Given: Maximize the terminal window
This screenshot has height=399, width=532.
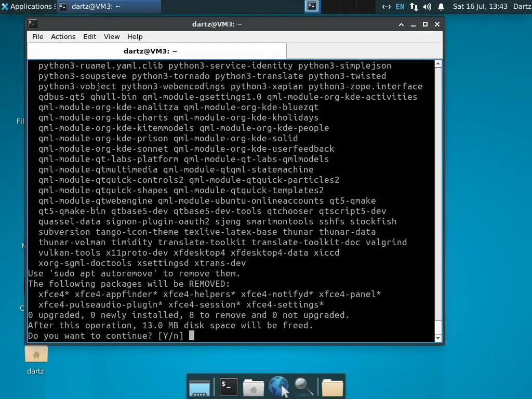Looking at the screenshot, I should pos(425,24).
